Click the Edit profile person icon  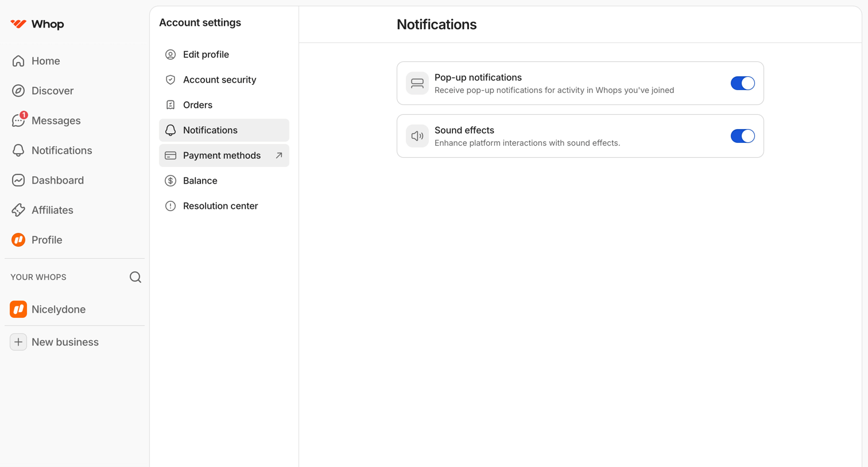[x=170, y=55]
